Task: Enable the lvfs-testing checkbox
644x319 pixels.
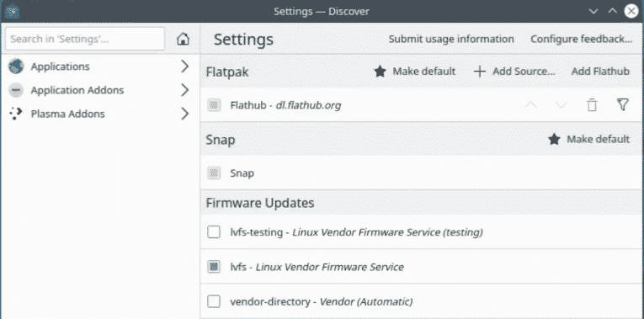Action: coord(214,232)
